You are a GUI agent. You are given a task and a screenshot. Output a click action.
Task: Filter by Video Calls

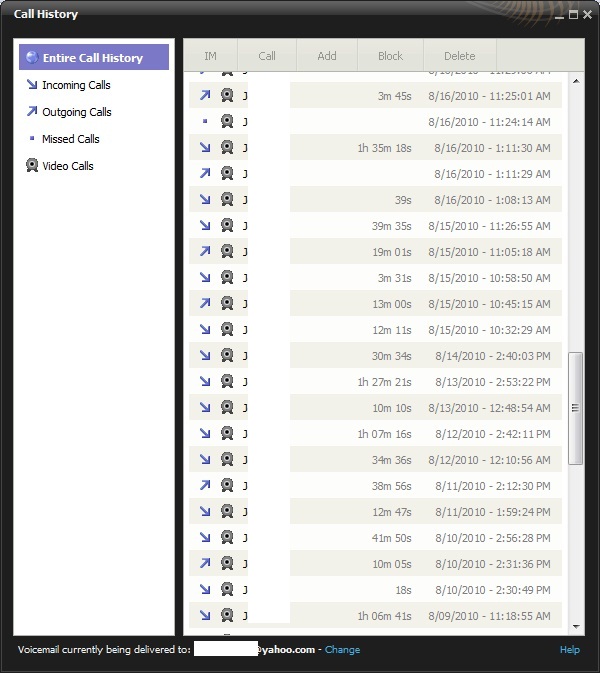coord(68,166)
